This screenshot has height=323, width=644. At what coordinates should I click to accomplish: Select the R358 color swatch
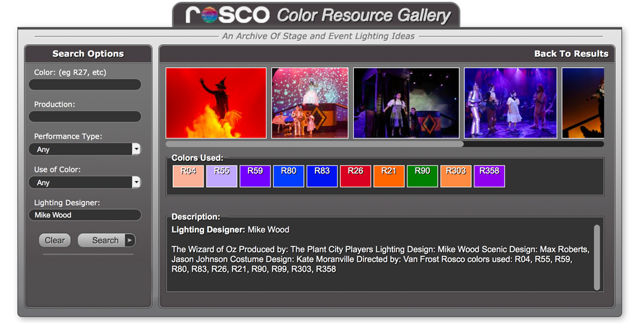pos(489,176)
